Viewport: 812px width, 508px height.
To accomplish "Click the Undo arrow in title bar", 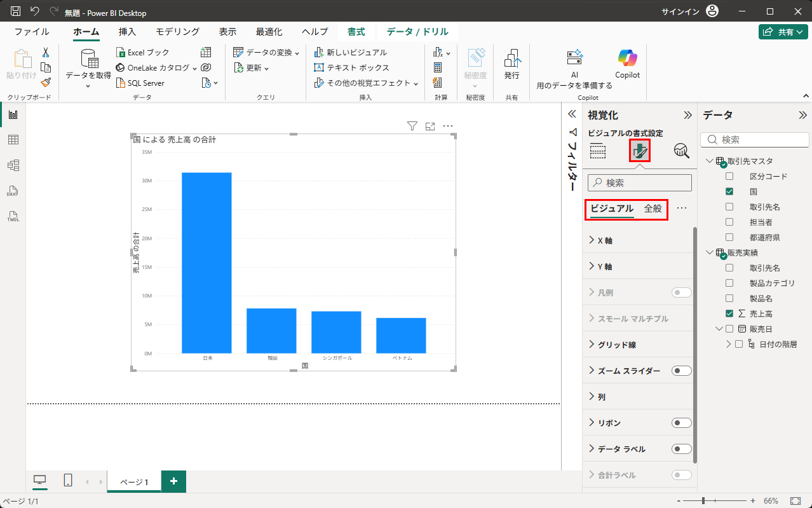I will (35, 11).
